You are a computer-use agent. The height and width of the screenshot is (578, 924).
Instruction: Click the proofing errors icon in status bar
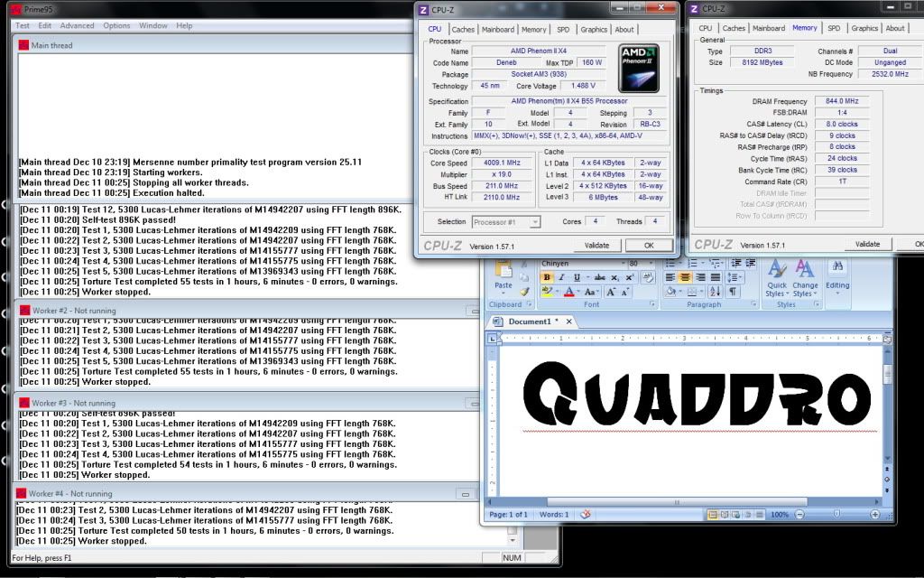(585, 514)
